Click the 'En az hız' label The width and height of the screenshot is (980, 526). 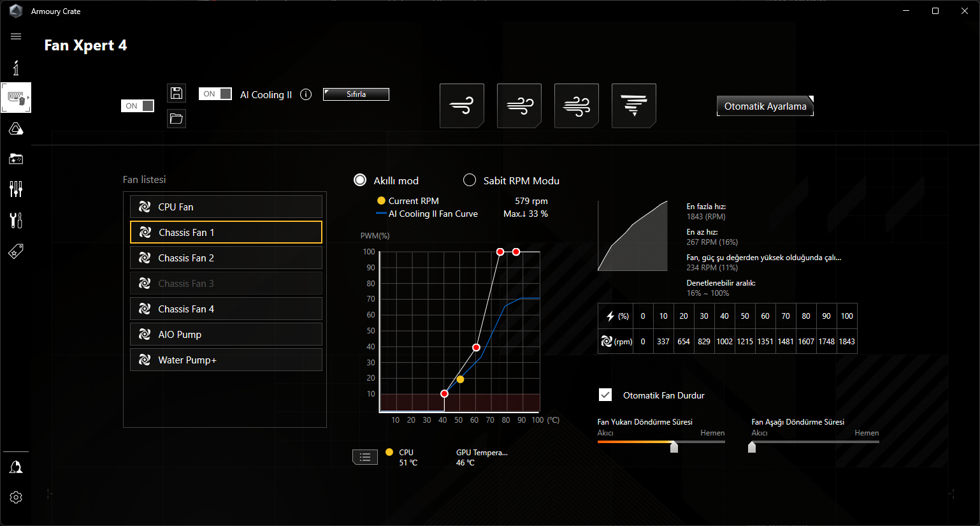pos(702,231)
